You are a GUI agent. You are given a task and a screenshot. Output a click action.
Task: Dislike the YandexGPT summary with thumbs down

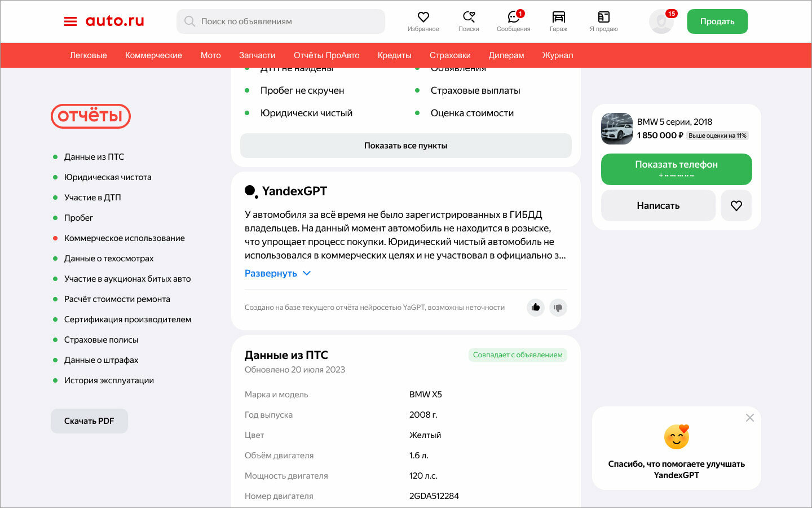coord(558,308)
